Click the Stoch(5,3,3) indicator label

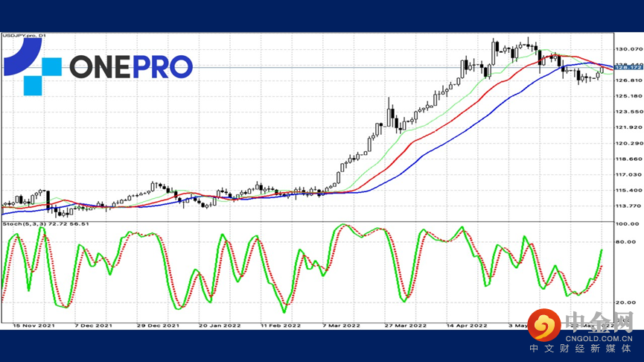pos(45,224)
